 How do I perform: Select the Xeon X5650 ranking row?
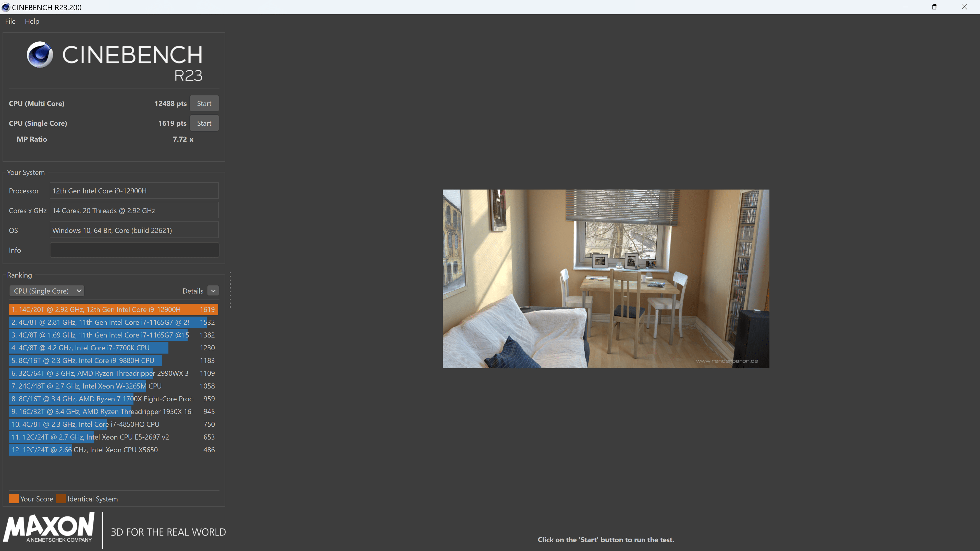(113, 449)
